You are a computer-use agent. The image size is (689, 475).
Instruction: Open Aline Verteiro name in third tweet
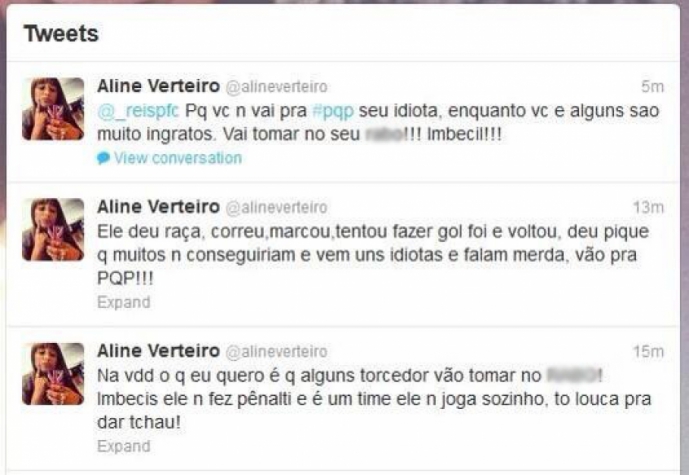pyautogui.click(x=158, y=351)
